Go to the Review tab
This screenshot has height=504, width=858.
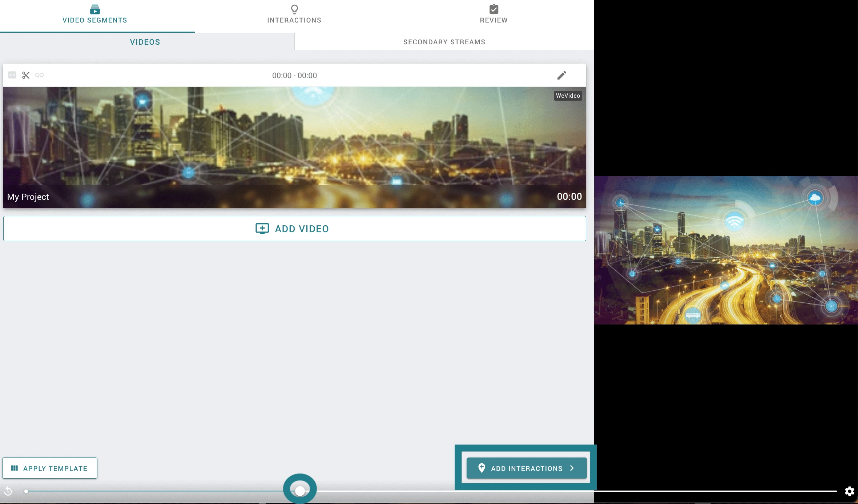pos(494,15)
